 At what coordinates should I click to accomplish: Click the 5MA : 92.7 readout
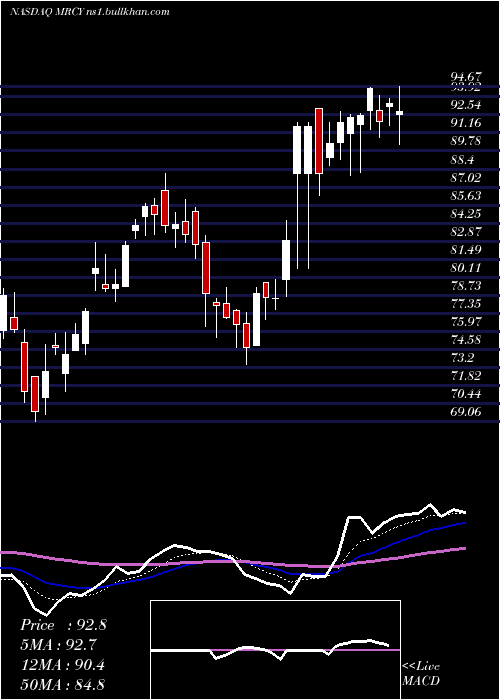(58, 645)
